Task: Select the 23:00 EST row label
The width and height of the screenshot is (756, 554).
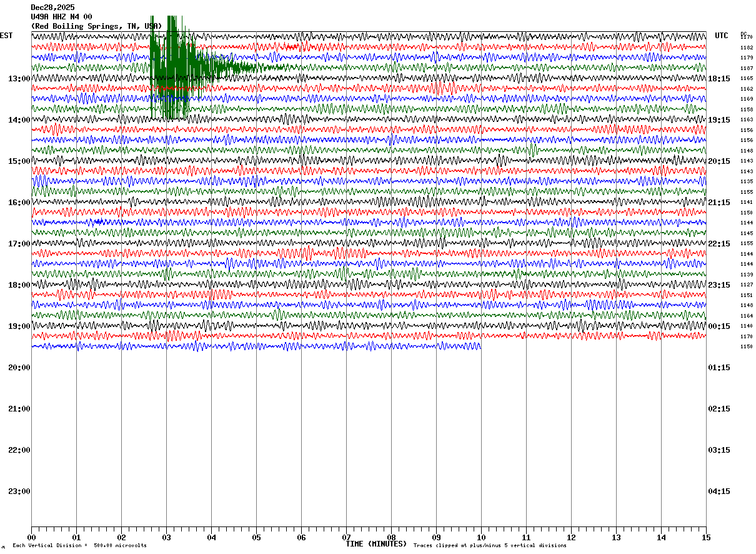Action: (19, 491)
